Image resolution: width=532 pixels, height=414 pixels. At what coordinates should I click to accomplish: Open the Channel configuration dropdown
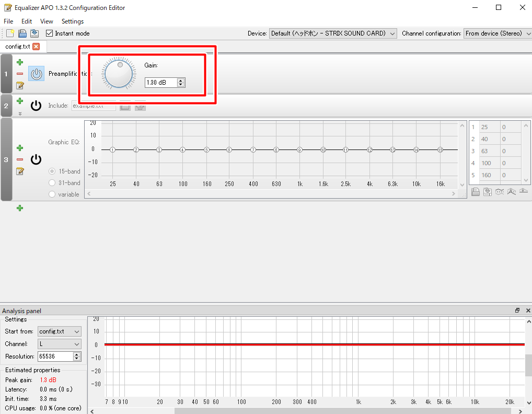(497, 33)
